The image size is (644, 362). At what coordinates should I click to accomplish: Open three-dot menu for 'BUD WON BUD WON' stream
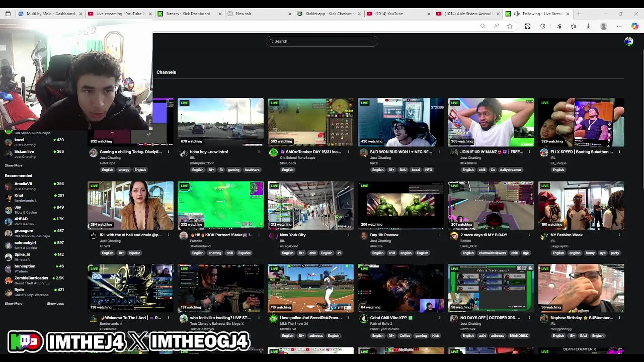(x=439, y=152)
